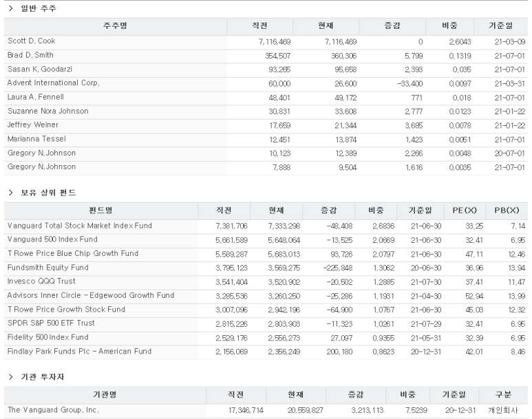Click the 13.94 PB value

tap(517, 268)
